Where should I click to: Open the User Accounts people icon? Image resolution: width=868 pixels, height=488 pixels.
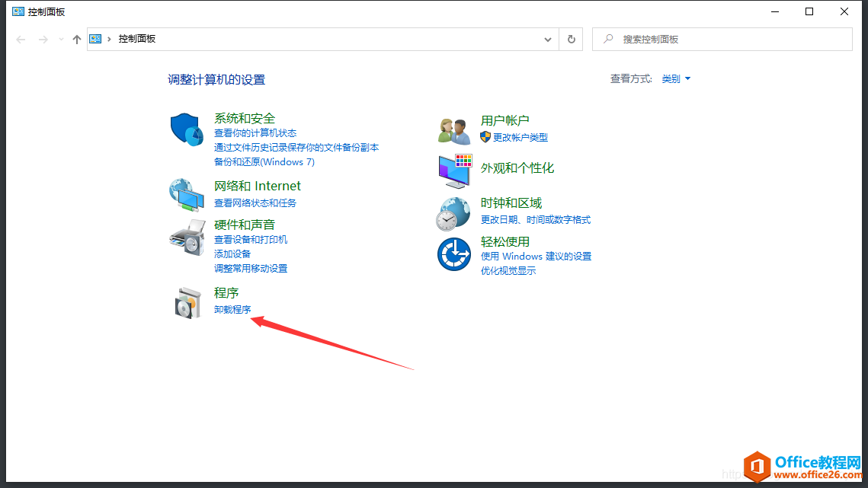454,131
